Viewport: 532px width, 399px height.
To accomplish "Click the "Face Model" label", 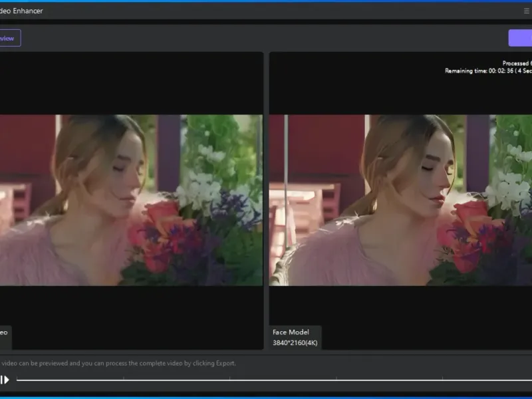I will point(291,332).
